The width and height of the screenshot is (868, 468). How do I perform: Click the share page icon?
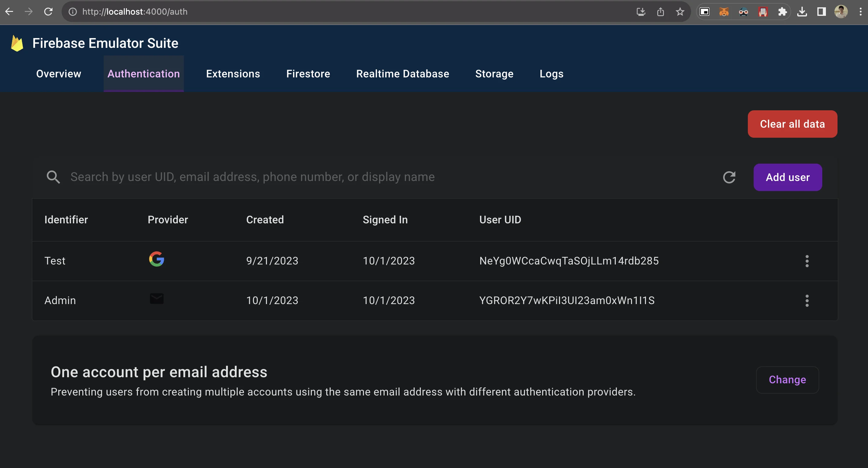660,12
